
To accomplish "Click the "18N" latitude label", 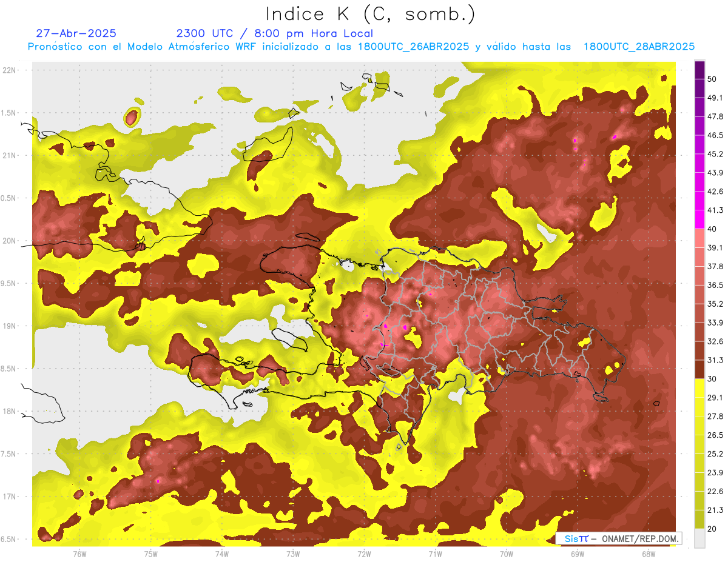I will click(10, 411).
